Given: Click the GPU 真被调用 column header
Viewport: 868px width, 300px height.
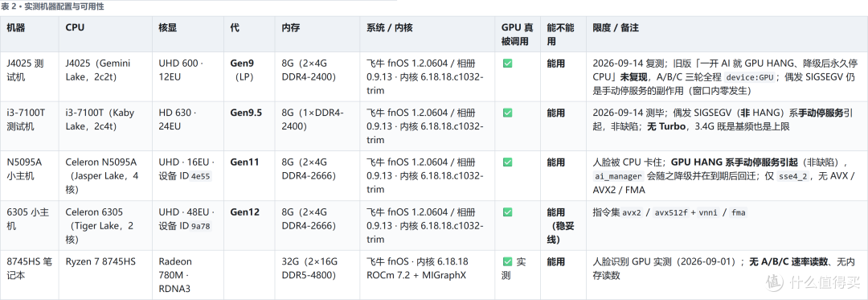Looking at the screenshot, I should 517,34.
